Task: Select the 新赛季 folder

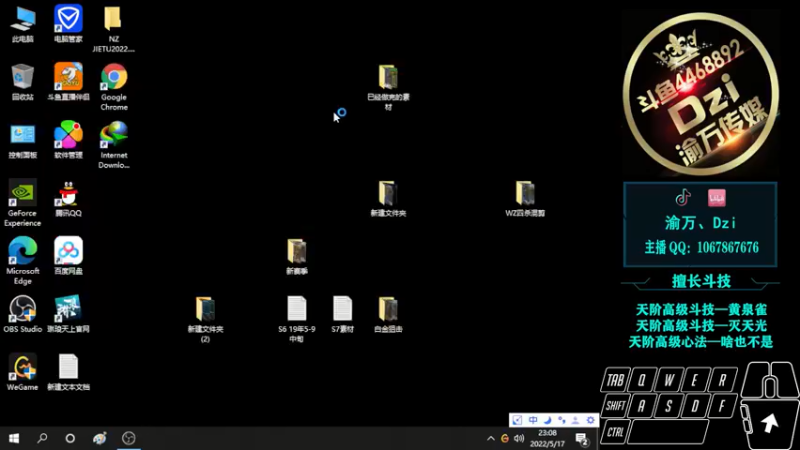Action: point(296,257)
